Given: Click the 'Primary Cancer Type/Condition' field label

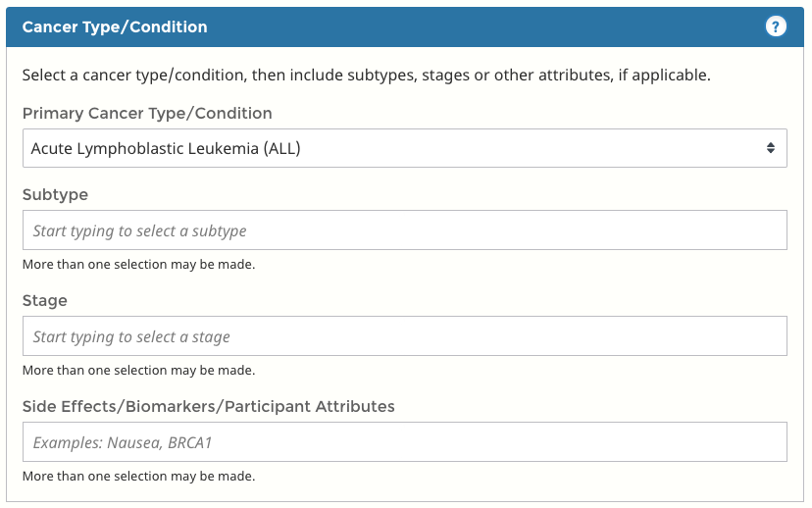Looking at the screenshot, I should click(147, 114).
